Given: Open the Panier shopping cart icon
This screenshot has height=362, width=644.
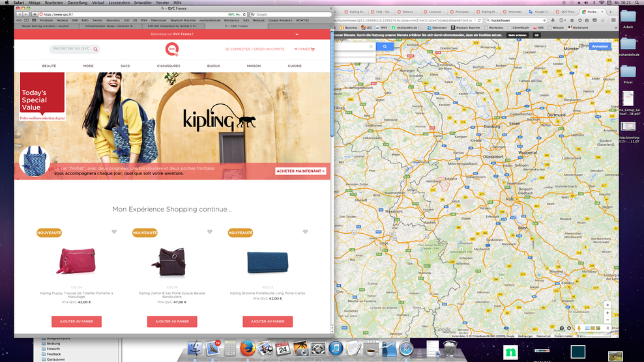Looking at the screenshot, I should tap(313, 49).
